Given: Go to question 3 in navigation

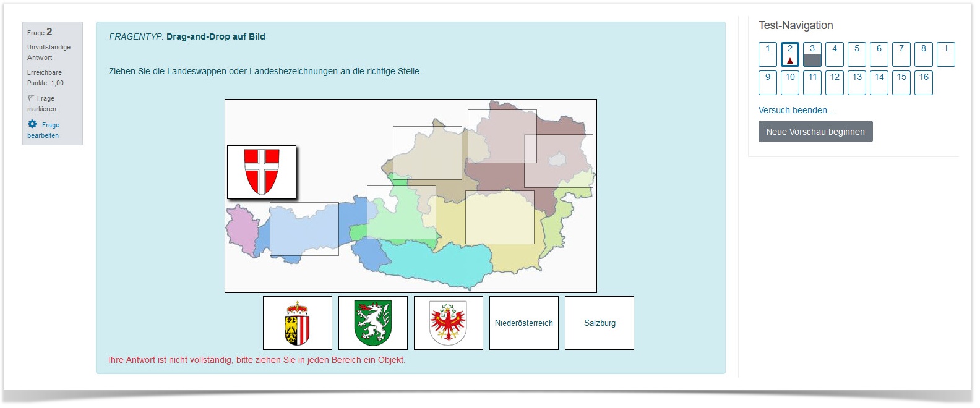Looking at the screenshot, I should point(812,54).
